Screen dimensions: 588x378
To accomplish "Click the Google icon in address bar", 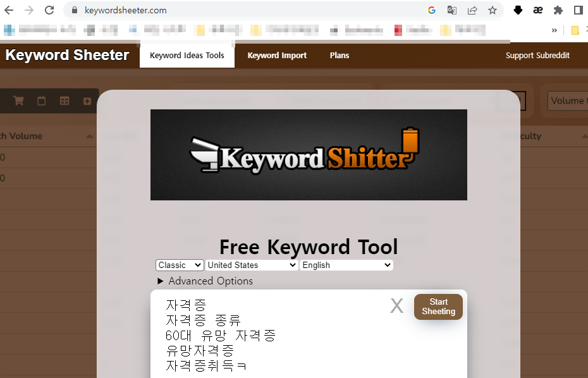I will pos(432,10).
